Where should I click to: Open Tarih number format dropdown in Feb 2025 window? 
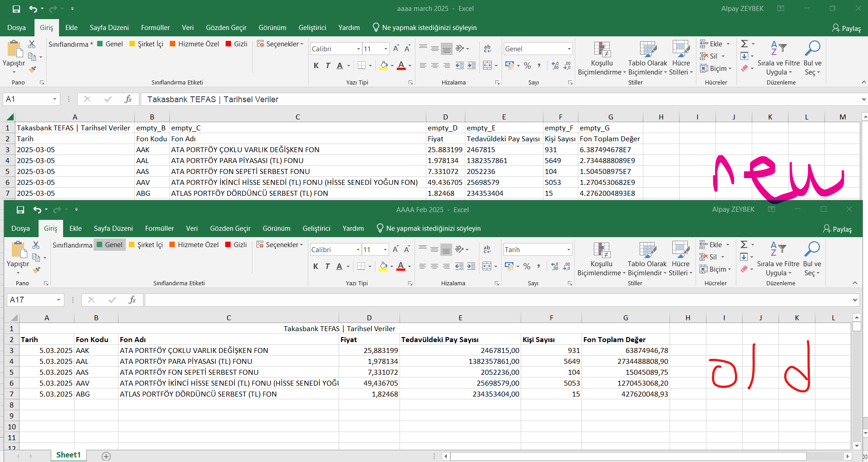tap(568, 249)
